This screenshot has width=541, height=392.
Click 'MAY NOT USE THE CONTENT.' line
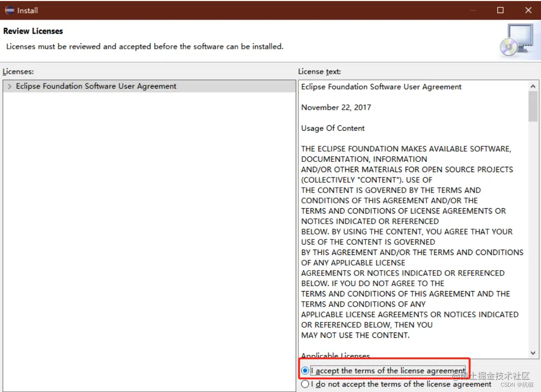pos(355,335)
